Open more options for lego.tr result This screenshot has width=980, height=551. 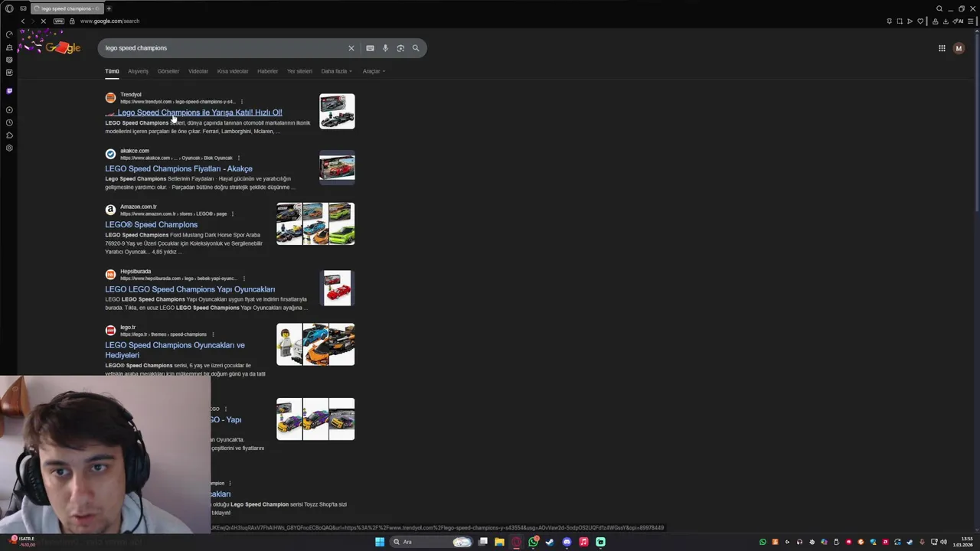213,334
